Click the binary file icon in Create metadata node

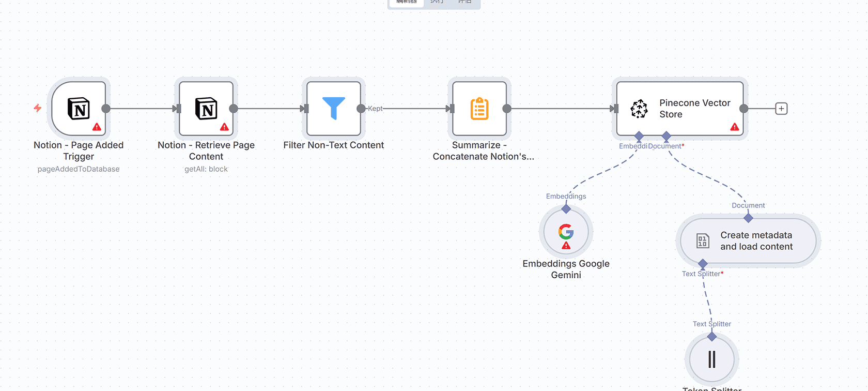click(x=703, y=241)
